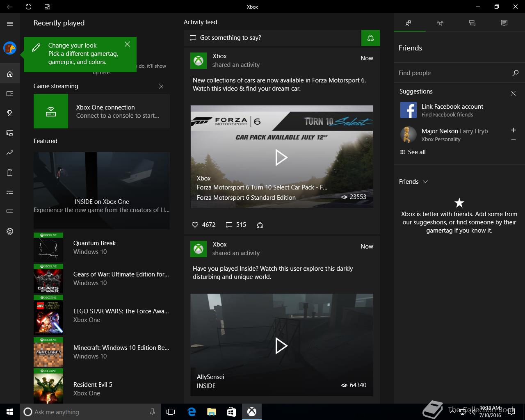Screen dimensions: 525x420
Task: Click Xbox One connection tile
Action: pos(102,111)
